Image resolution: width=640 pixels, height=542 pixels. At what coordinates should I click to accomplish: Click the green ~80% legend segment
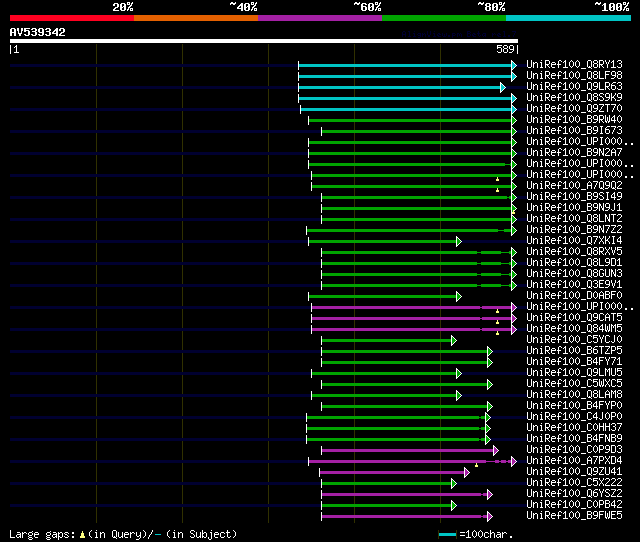point(444,18)
